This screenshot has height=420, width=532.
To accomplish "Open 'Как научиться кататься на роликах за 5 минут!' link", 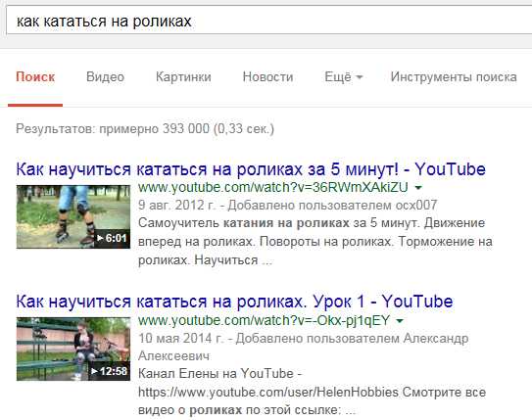I will click(251, 169).
